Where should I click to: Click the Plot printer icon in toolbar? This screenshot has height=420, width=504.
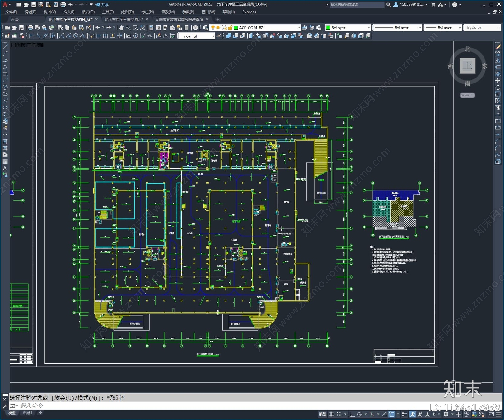30,28
